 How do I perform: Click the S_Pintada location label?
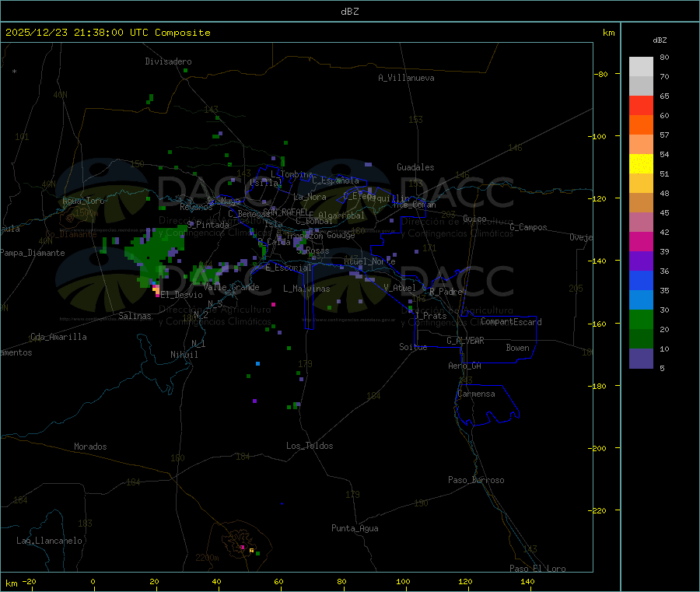[208, 225]
